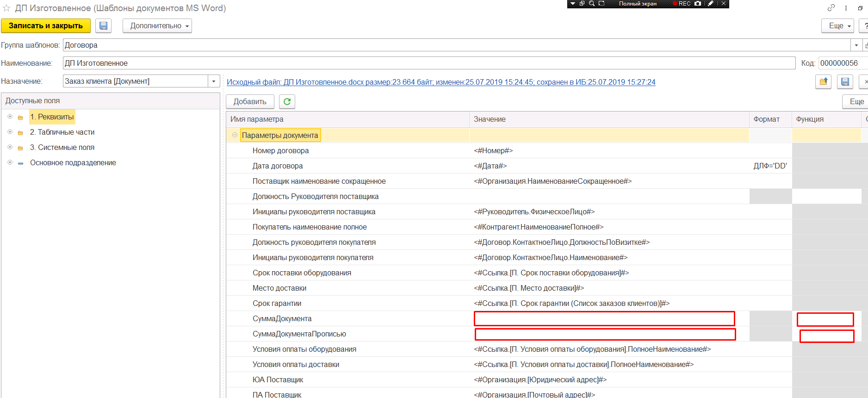This screenshot has width=868, height=398.
Task: Add window to favorites with star icon
Action: tap(6, 8)
